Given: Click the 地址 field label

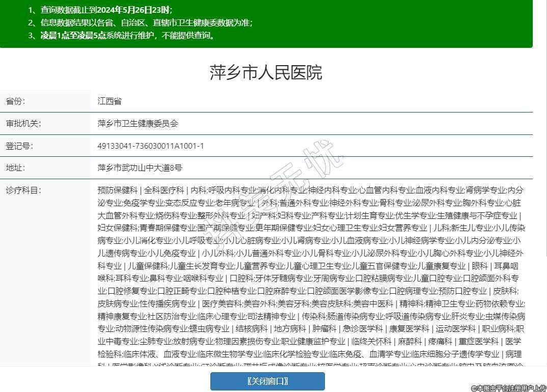Looking at the screenshot, I should point(15,168).
